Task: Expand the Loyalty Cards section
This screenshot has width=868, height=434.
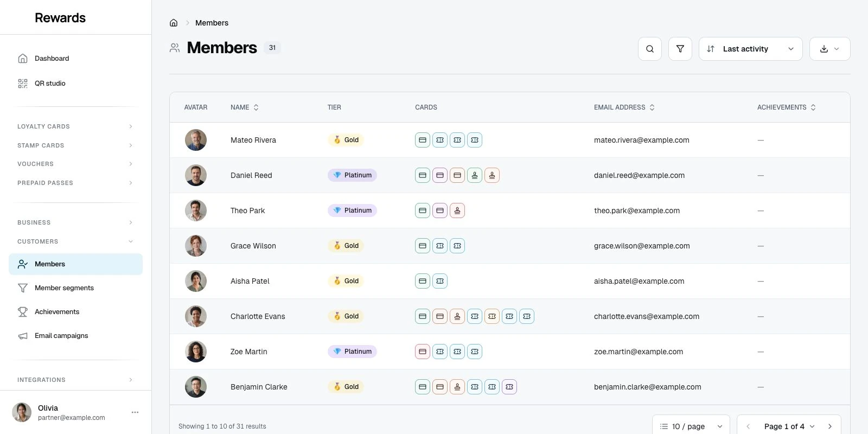Action: (x=75, y=126)
